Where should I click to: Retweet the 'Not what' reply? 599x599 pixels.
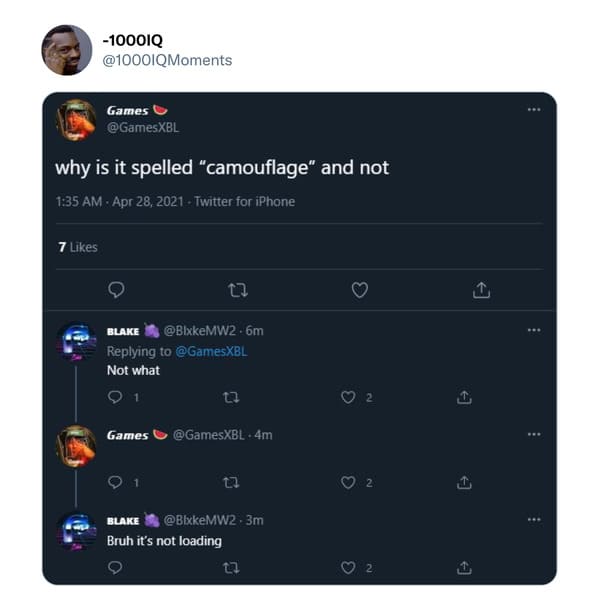click(231, 398)
